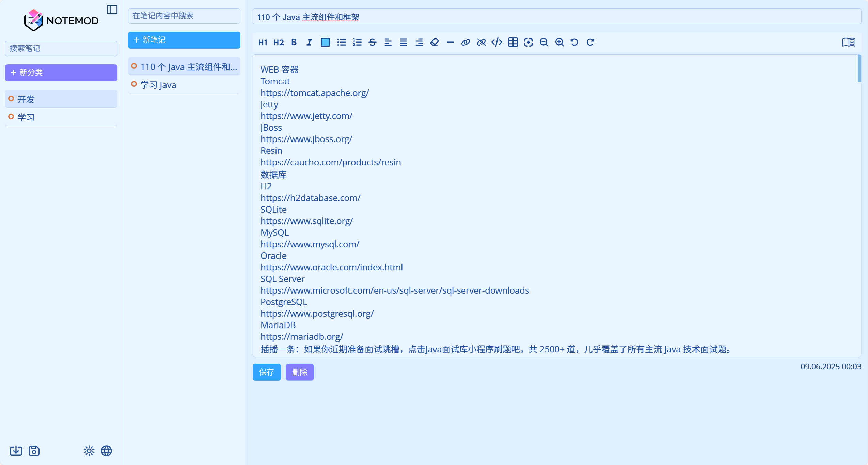Insert a table into note
The image size is (868, 465).
(x=513, y=42)
